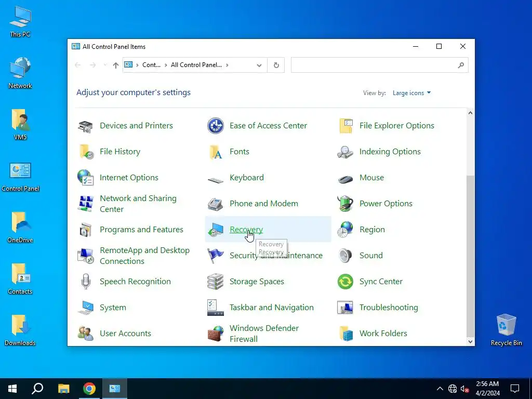This screenshot has height=399, width=532.
Task: Click the Windows Defender Firewall icon
Action: 216,334
